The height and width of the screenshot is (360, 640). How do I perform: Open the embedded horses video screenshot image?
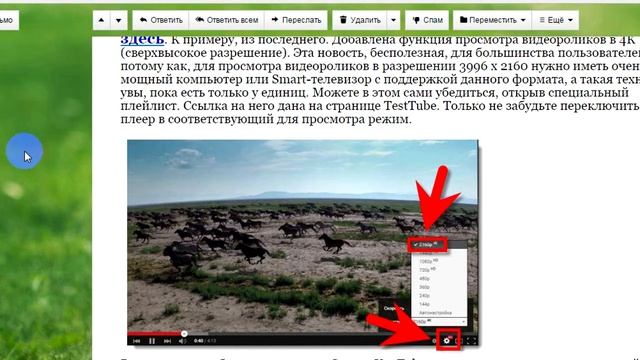coord(302,243)
